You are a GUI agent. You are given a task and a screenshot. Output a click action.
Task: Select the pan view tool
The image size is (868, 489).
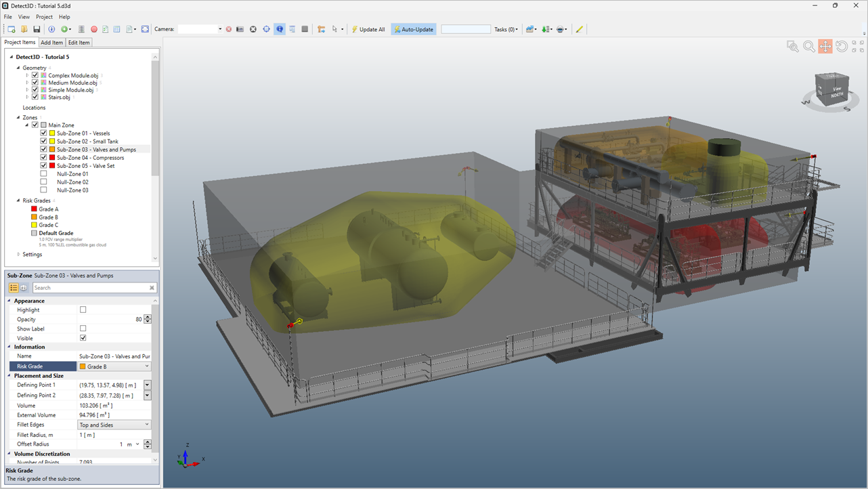pos(825,46)
